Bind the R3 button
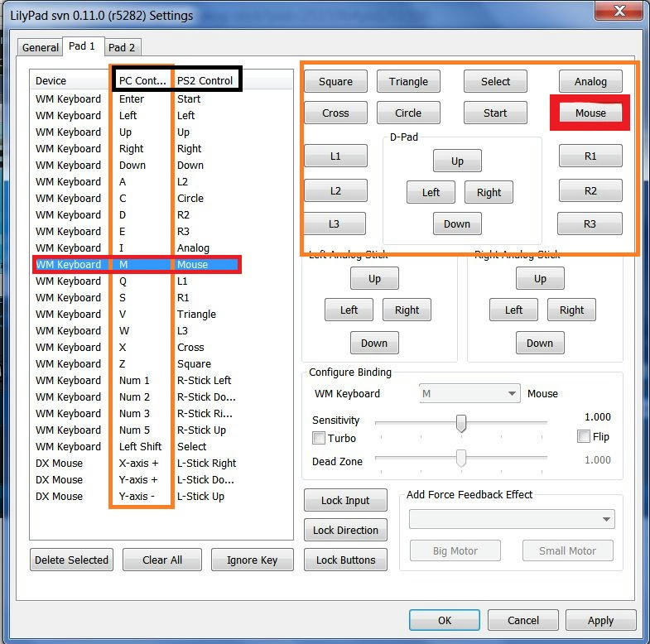This screenshot has height=644, width=650. click(590, 223)
